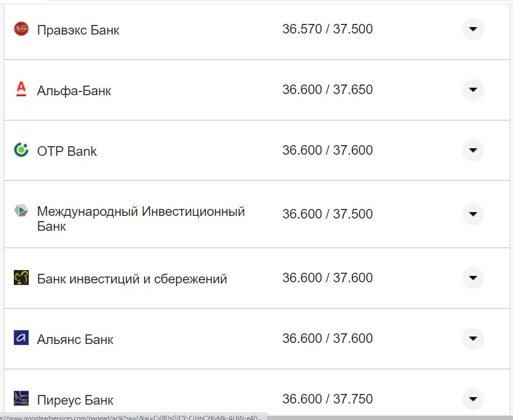This screenshot has height=420, width=513.
Task: Expand the Пиреус Банк rates row
Action: click(473, 399)
